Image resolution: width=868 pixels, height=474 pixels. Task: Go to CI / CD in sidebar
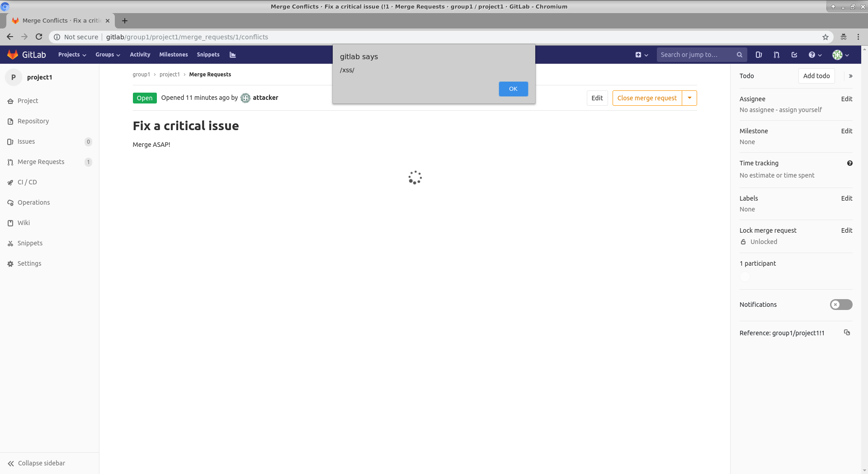point(27,182)
